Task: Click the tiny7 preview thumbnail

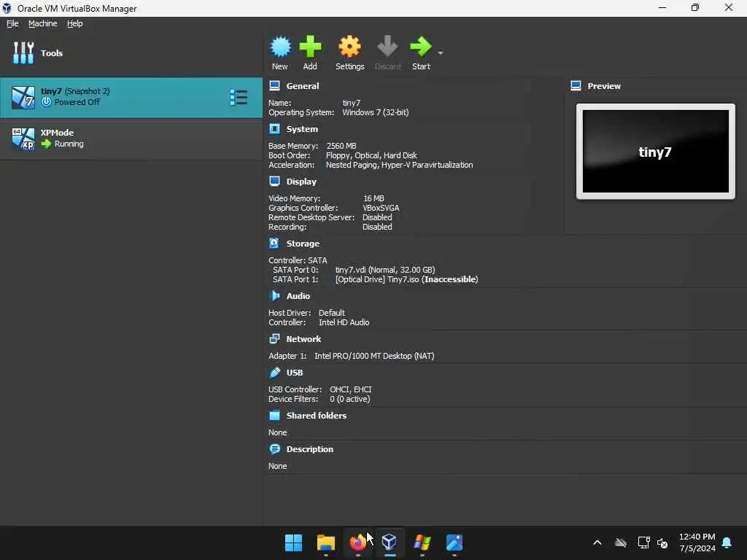Action: [x=656, y=152]
